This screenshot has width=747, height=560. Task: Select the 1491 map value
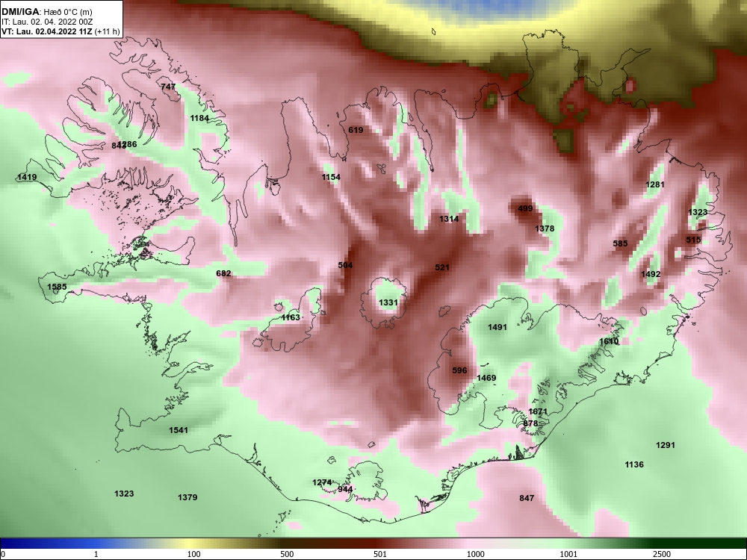498,327
